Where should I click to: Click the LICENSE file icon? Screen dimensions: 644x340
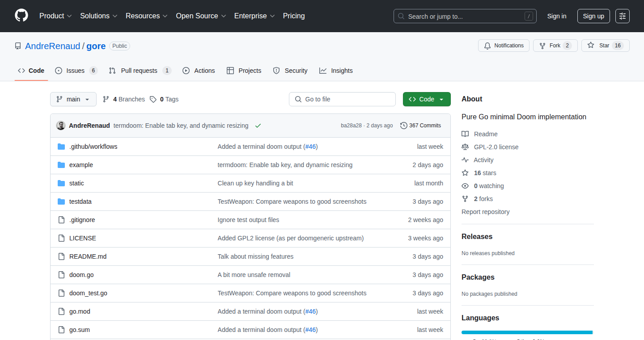[61, 238]
